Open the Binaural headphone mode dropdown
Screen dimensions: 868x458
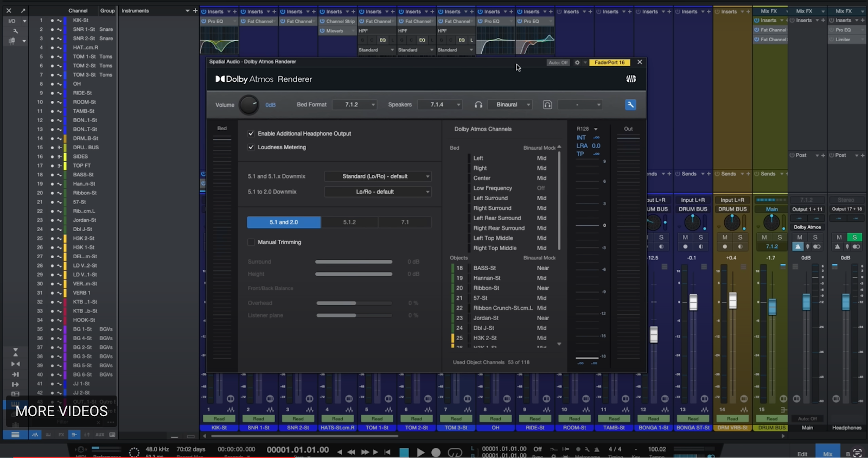click(509, 105)
